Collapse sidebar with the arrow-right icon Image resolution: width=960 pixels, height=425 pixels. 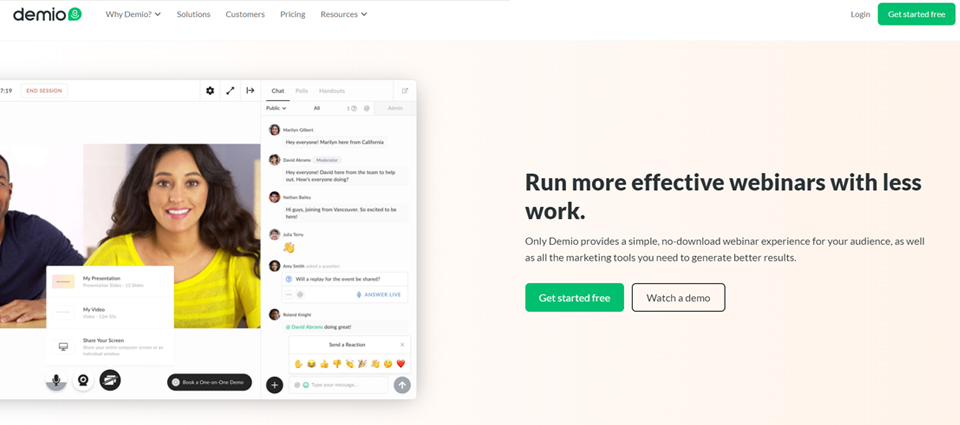[x=250, y=91]
